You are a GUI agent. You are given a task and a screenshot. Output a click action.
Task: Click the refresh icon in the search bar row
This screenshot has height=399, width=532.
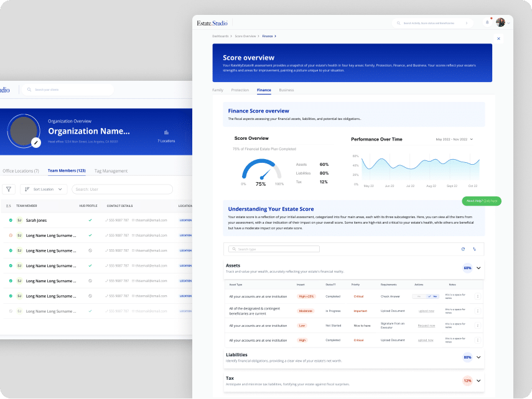(462, 249)
